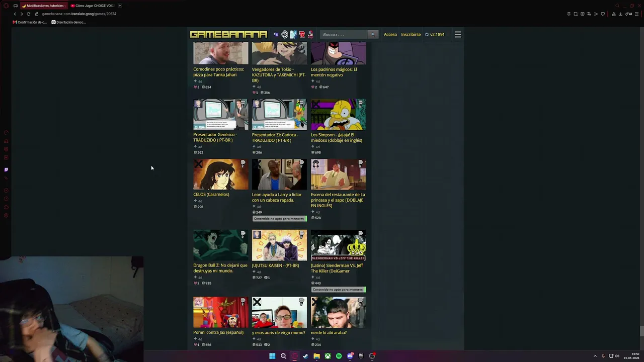The height and width of the screenshot is (362, 644).
Task: Open Windows taskbar search
Action: point(283,356)
